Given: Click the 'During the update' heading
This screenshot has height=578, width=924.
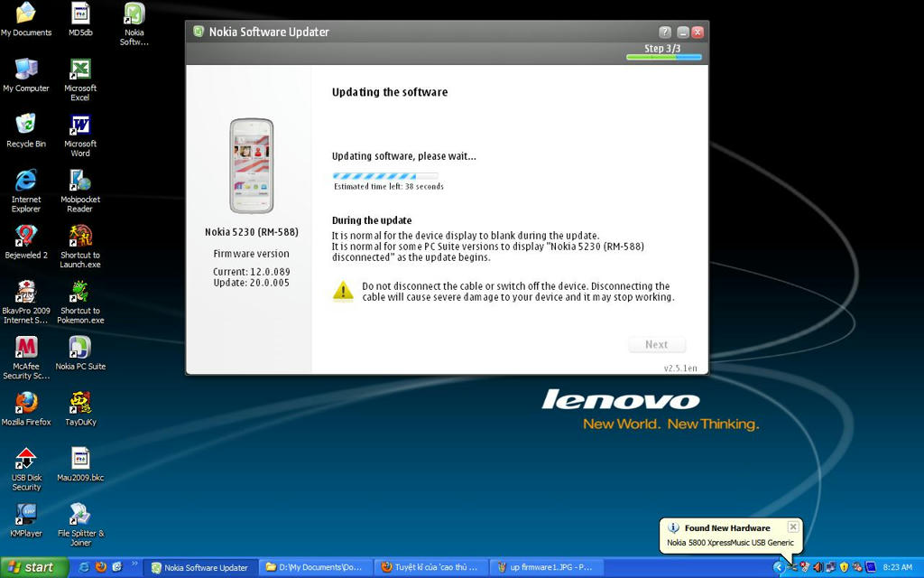Looking at the screenshot, I should [x=372, y=220].
